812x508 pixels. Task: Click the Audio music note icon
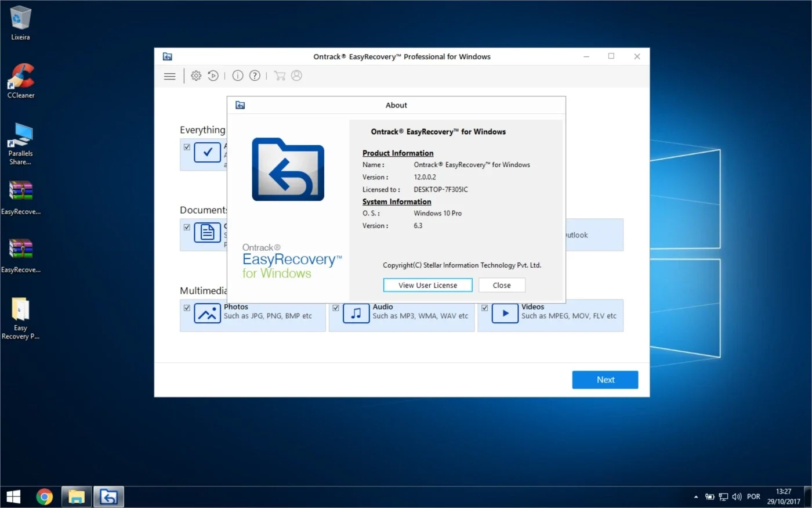pyautogui.click(x=356, y=314)
